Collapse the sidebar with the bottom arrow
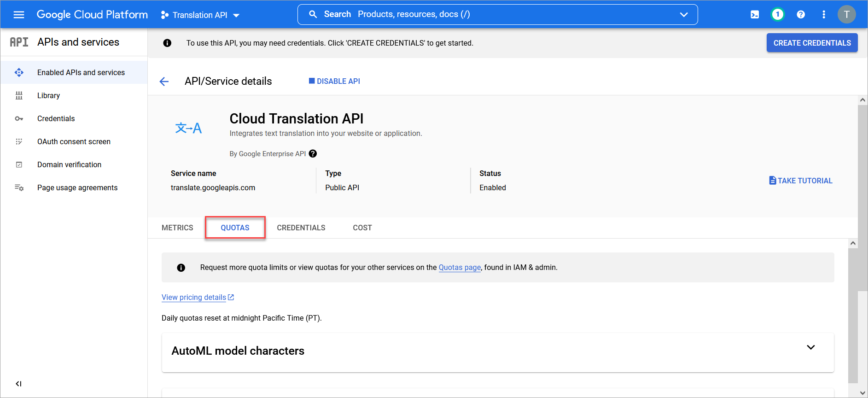The height and width of the screenshot is (398, 868). click(18, 384)
